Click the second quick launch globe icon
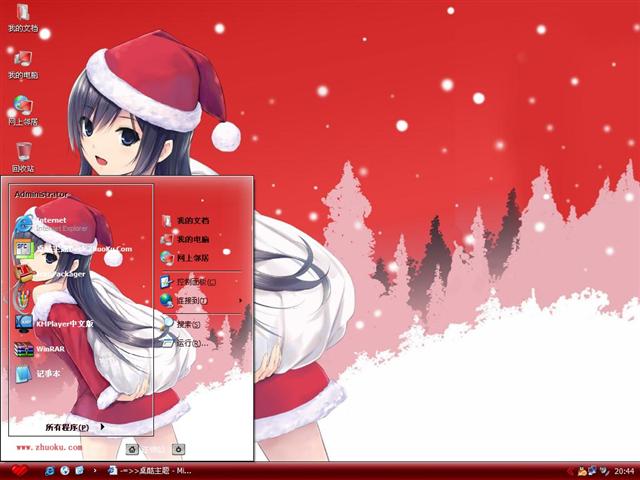This screenshot has height=480, width=640. click(65, 471)
